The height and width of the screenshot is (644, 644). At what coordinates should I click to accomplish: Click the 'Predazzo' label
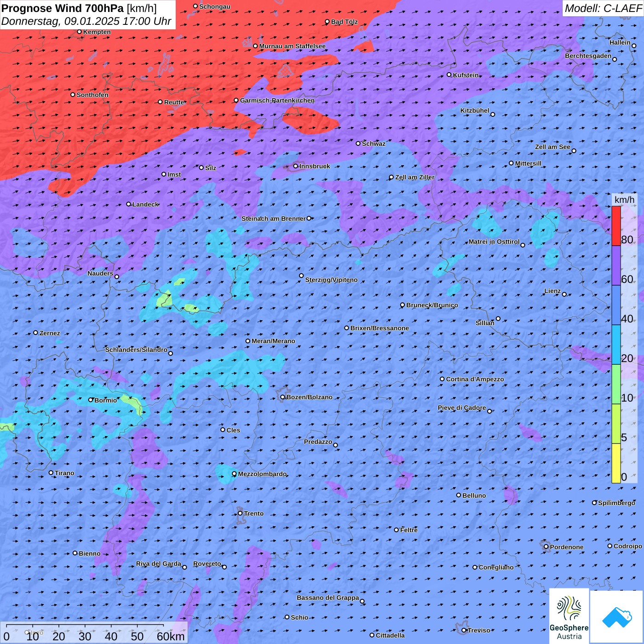click(x=318, y=442)
